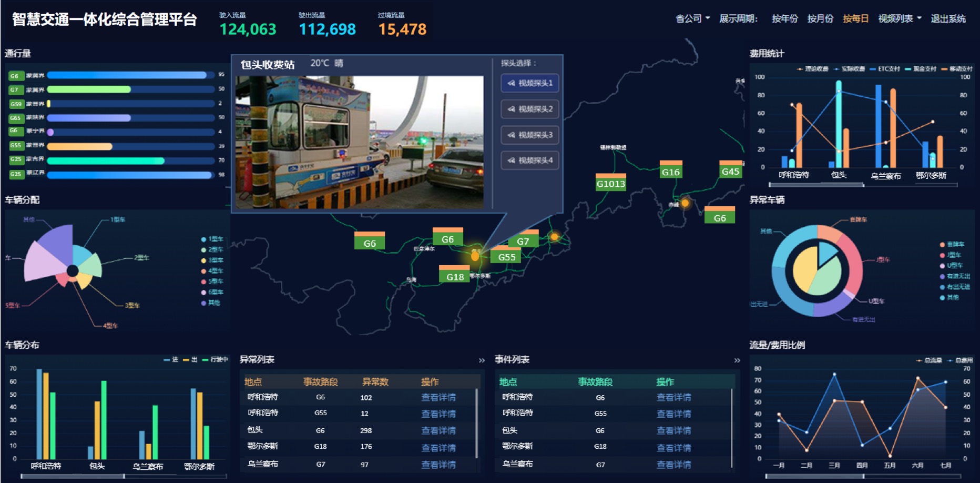Click the G16 highway marker on map
980x483 pixels.
pyautogui.click(x=670, y=172)
